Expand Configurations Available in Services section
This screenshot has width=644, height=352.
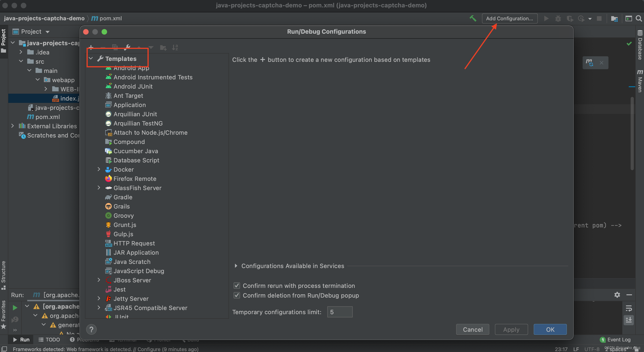pyautogui.click(x=236, y=265)
